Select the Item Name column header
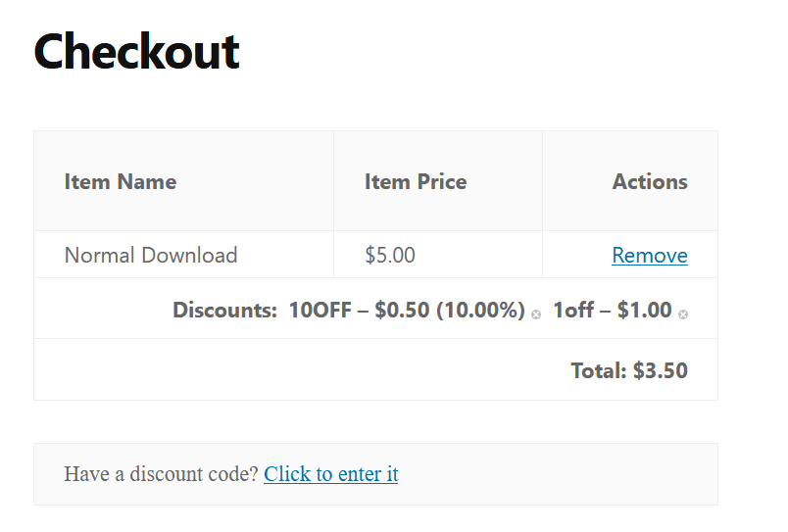Viewport: 788px width, 532px height. (120, 181)
